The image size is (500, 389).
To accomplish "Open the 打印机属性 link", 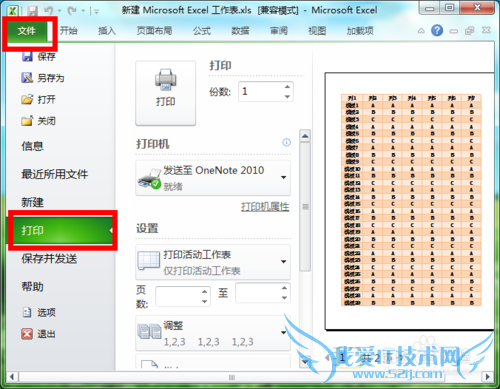I will pos(265,207).
